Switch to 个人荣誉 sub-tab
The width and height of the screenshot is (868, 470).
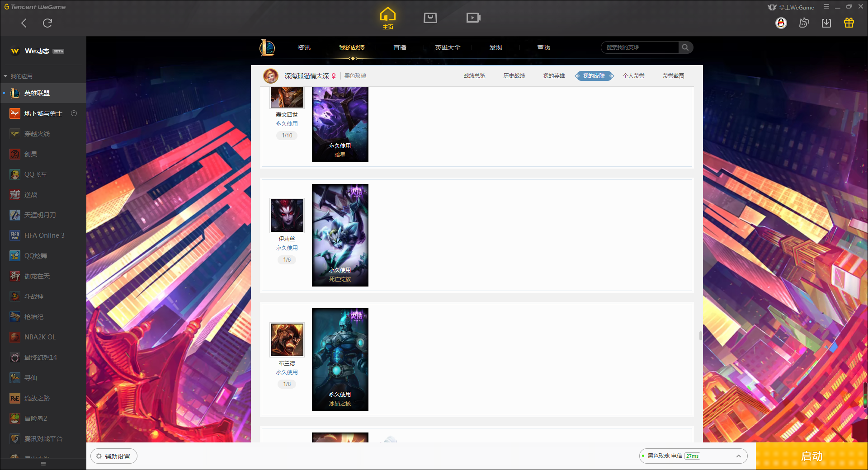pyautogui.click(x=633, y=76)
